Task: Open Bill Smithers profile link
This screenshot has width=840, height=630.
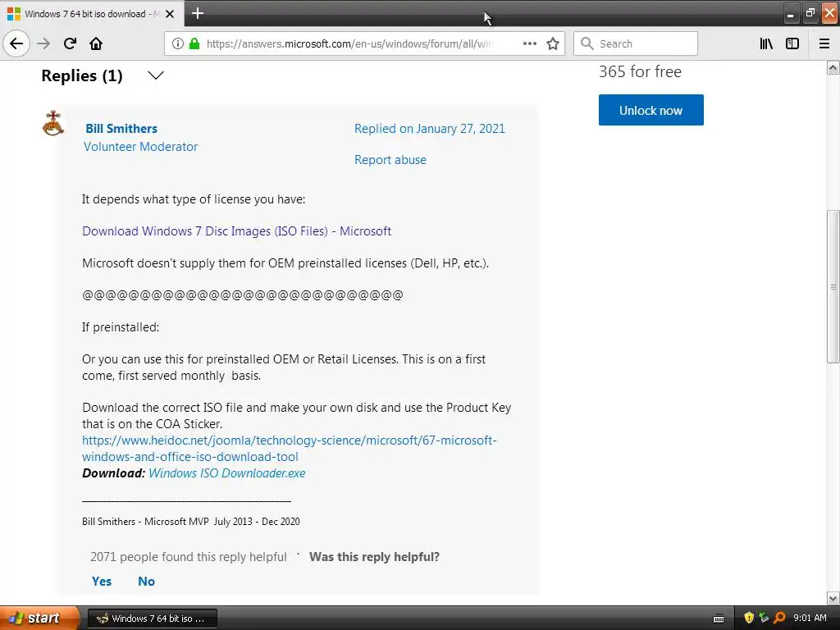Action: coord(121,129)
